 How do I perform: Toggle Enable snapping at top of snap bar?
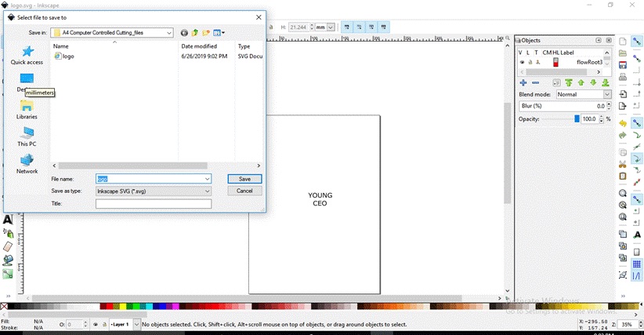pos(637,42)
